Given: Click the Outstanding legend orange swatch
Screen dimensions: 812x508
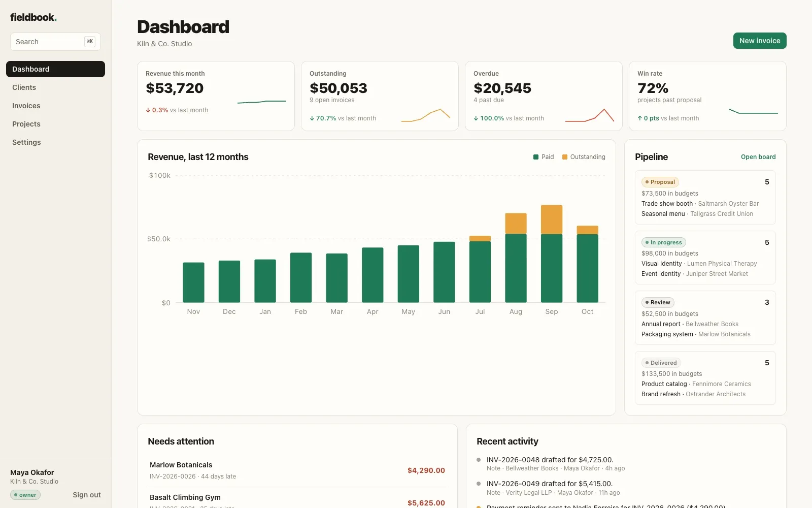Looking at the screenshot, I should pos(565,157).
